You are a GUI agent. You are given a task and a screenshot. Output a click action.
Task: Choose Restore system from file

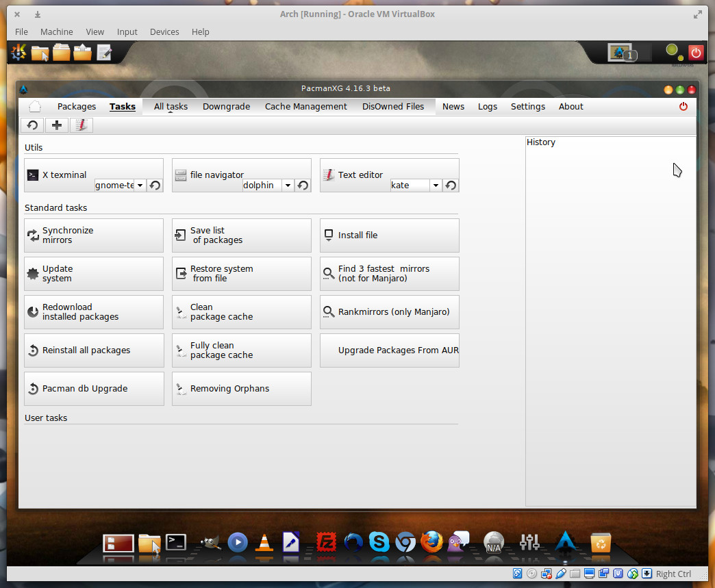241,274
